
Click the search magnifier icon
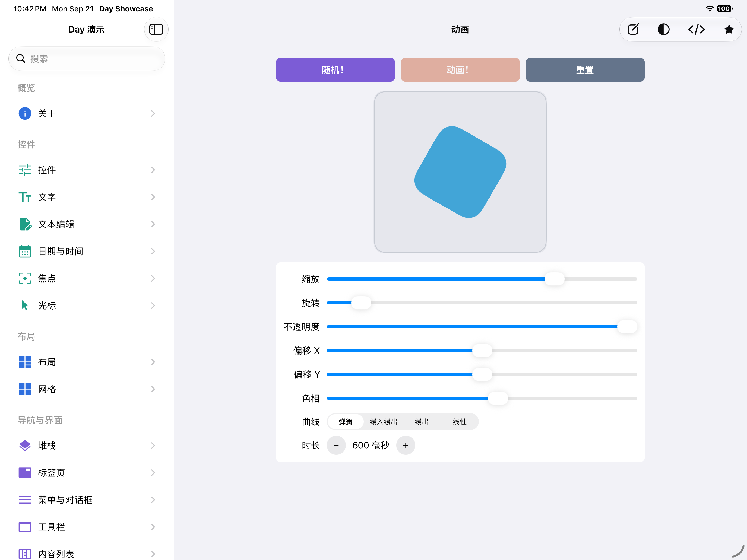point(21,58)
